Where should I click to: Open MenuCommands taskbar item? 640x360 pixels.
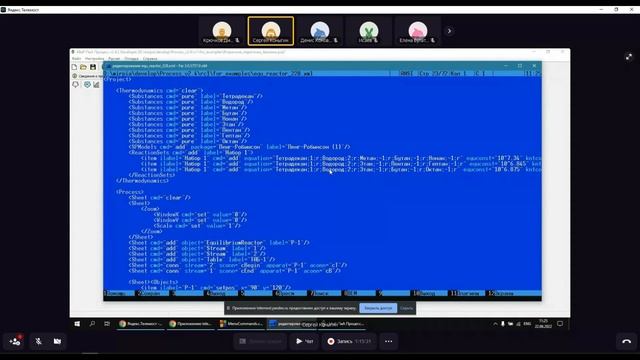tap(241, 324)
